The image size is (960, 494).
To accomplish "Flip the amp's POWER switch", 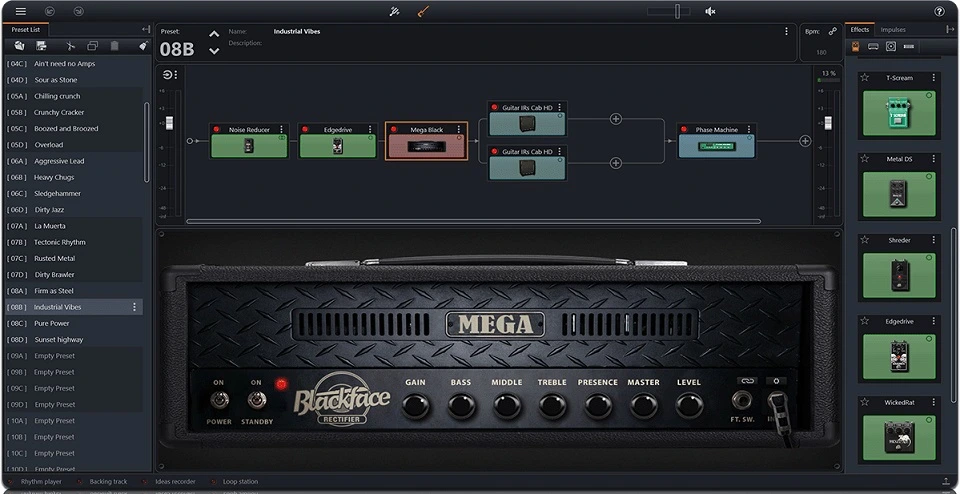I will (x=219, y=400).
